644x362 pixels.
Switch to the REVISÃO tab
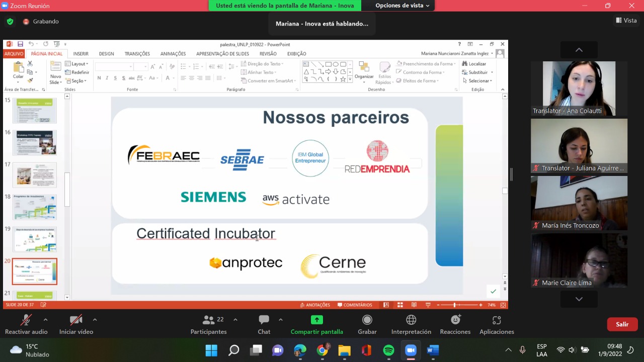(x=268, y=54)
